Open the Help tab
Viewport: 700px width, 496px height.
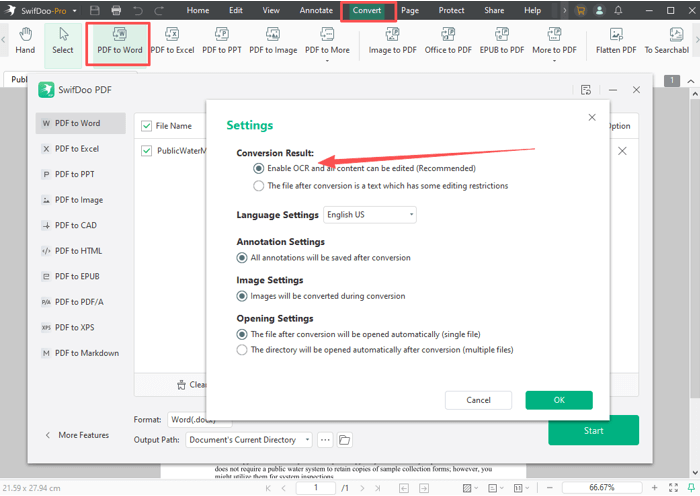(x=533, y=10)
